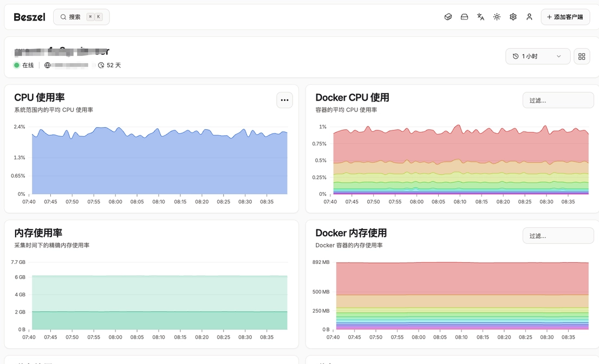
Task: Click the 7.7 GB label on memory chart
Action: (x=18, y=262)
